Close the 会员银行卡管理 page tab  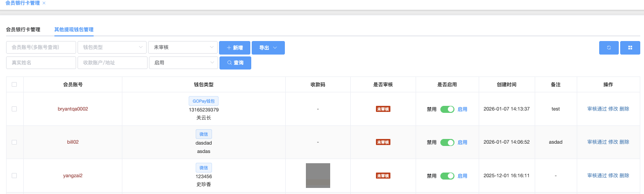click(44, 3)
